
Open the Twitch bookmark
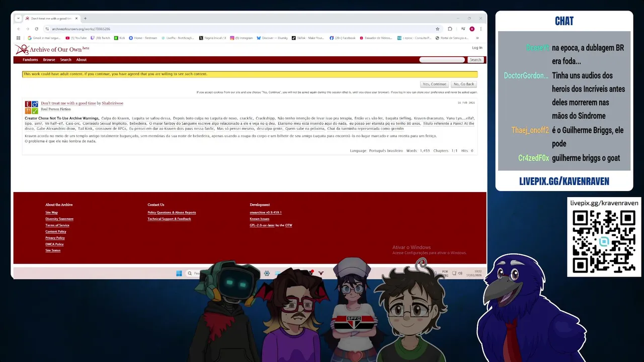click(101, 38)
